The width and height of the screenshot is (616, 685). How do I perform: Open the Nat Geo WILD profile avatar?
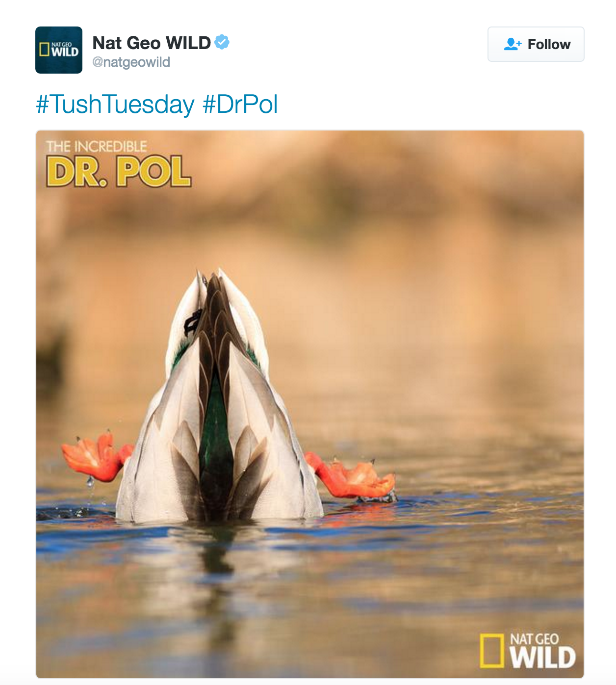(x=59, y=50)
